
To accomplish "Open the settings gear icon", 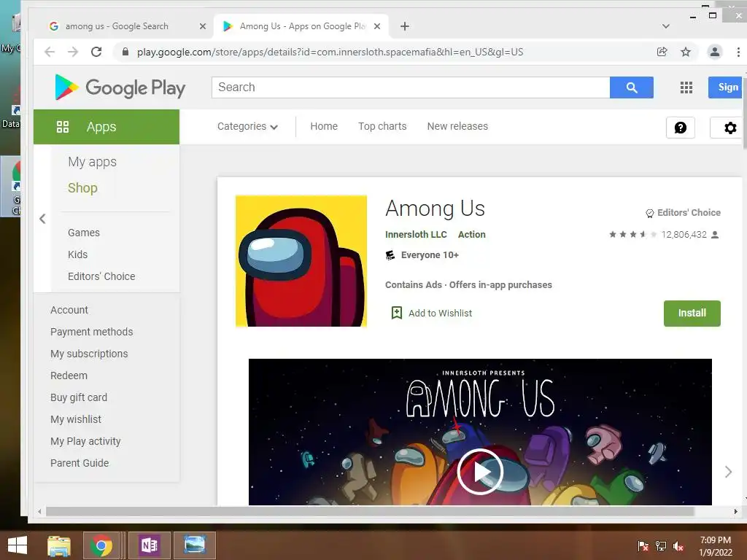I will click(729, 128).
